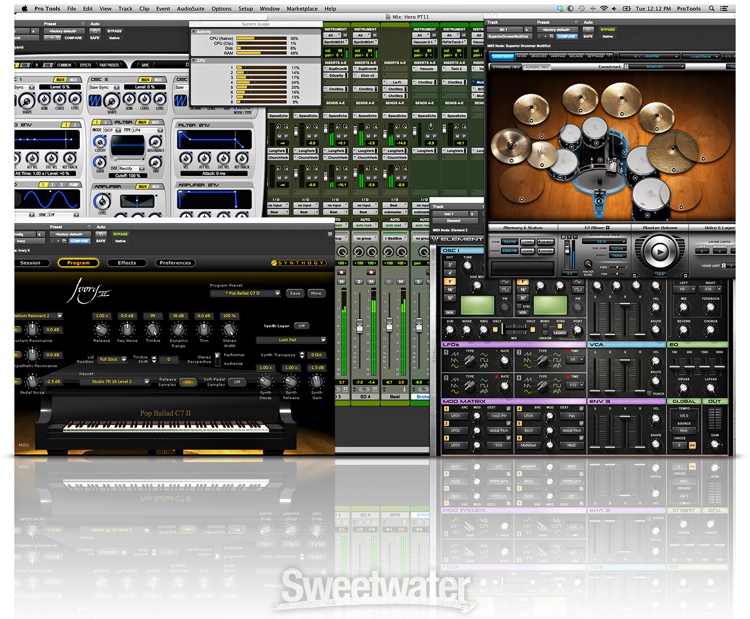The image size is (750, 619).
Task: Click the Synth Transpose stepper arrows
Action: click(x=302, y=355)
